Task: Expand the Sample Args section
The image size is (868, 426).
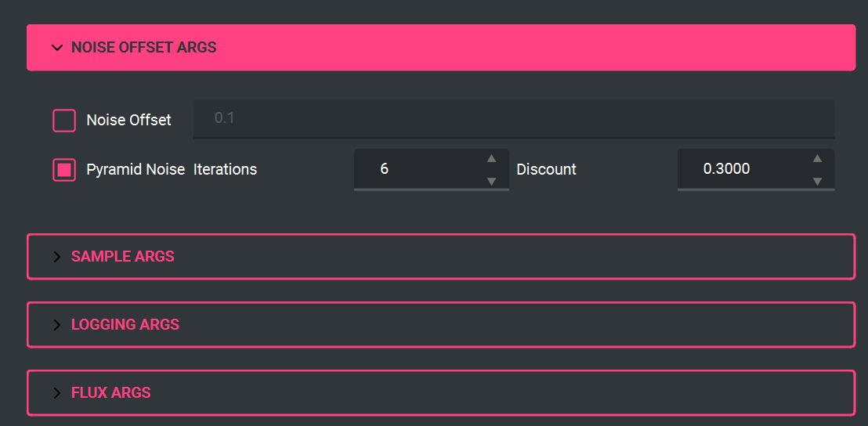Action: tap(123, 257)
